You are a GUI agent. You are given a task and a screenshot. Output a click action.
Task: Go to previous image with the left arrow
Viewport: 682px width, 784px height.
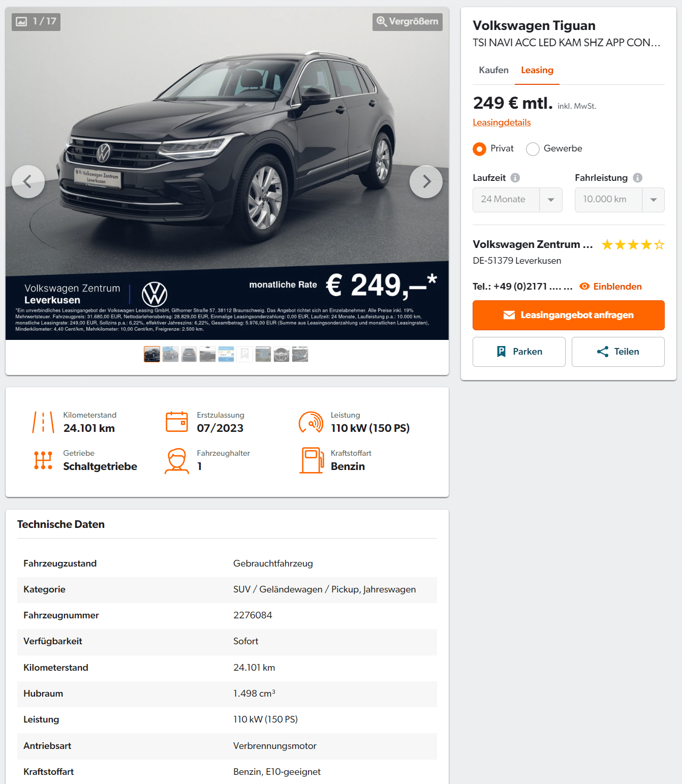pos(28,181)
